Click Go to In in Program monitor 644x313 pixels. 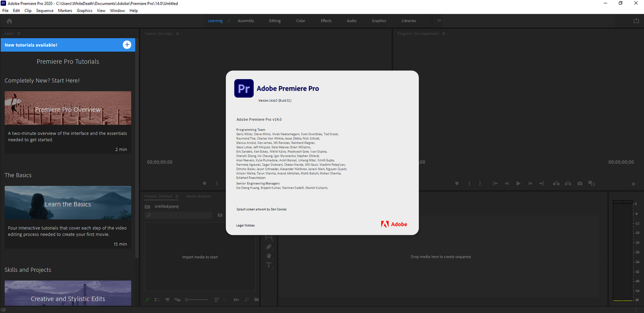tap(495, 184)
